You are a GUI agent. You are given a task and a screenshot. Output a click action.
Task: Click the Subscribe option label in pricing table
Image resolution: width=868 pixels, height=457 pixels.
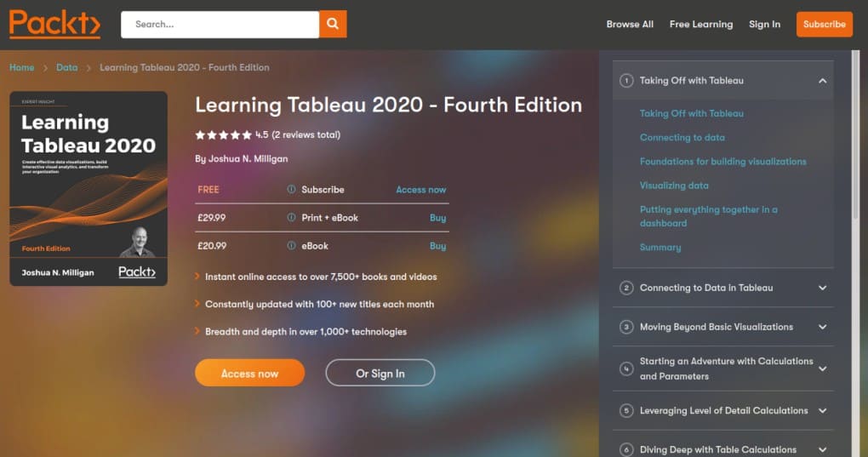323,190
